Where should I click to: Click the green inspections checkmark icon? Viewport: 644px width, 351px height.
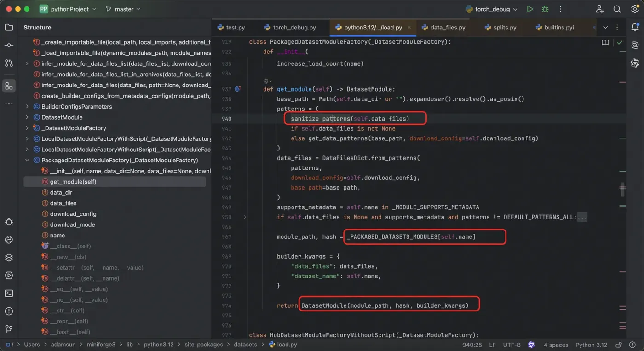(x=620, y=42)
